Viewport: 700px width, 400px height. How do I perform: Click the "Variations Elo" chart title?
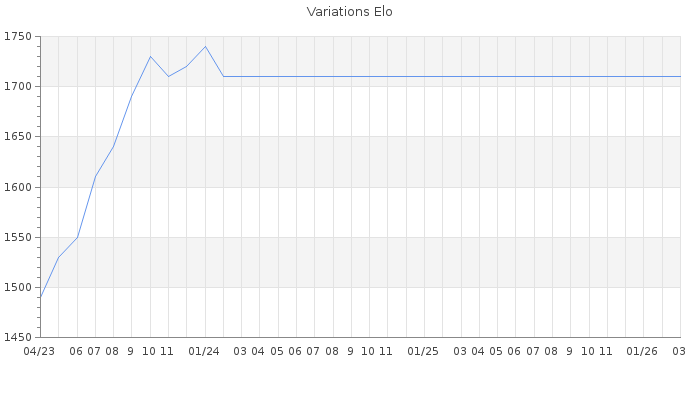tap(349, 12)
